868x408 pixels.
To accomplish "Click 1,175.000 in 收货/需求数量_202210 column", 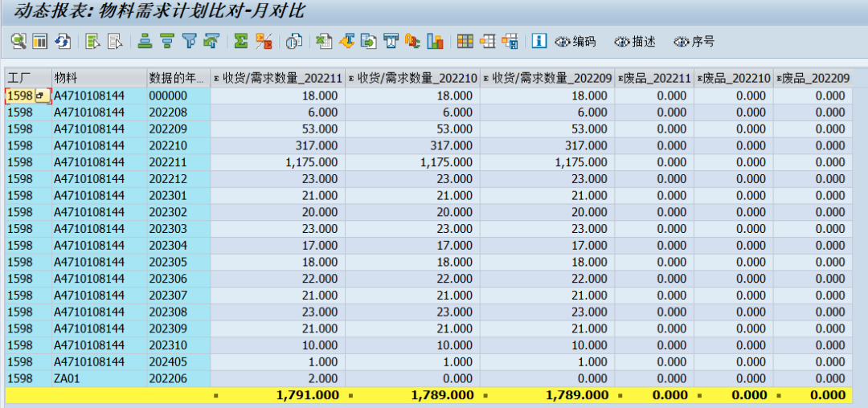I will point(412,162).
